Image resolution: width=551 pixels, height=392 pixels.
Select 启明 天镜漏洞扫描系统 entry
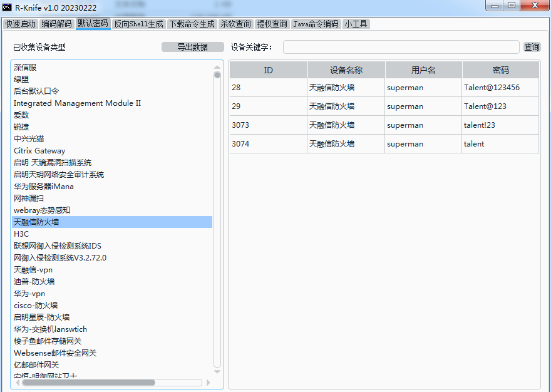point(111,163)
